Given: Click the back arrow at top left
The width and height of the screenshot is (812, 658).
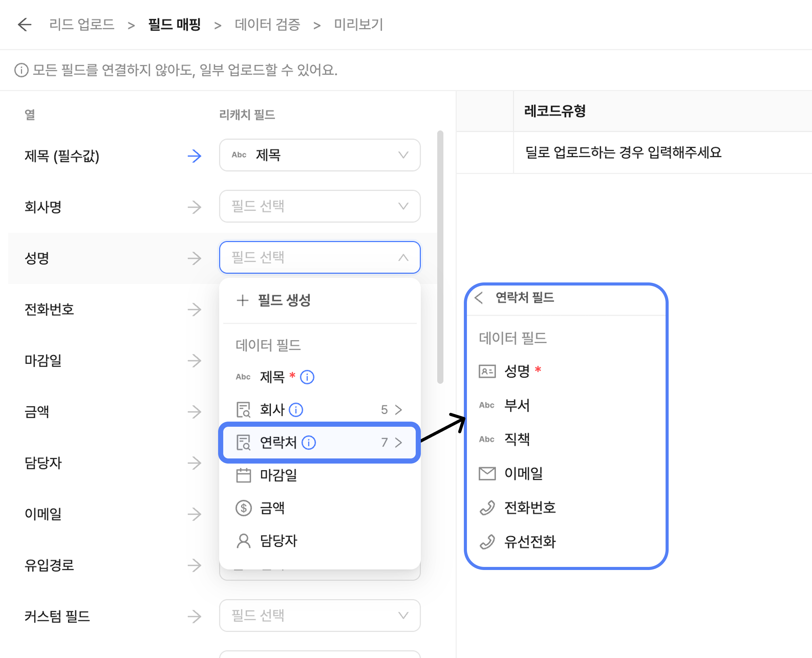Looking at the screenshot, I should click(x=25, y=25).
